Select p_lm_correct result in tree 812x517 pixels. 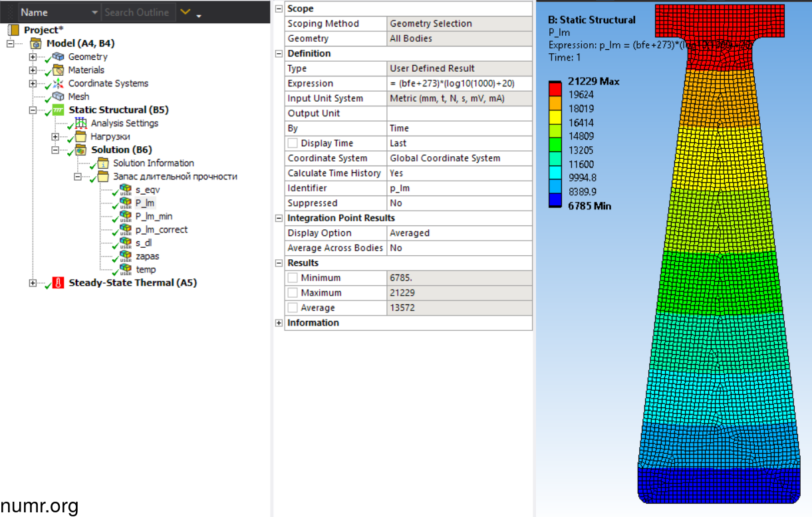coord(161,230)
